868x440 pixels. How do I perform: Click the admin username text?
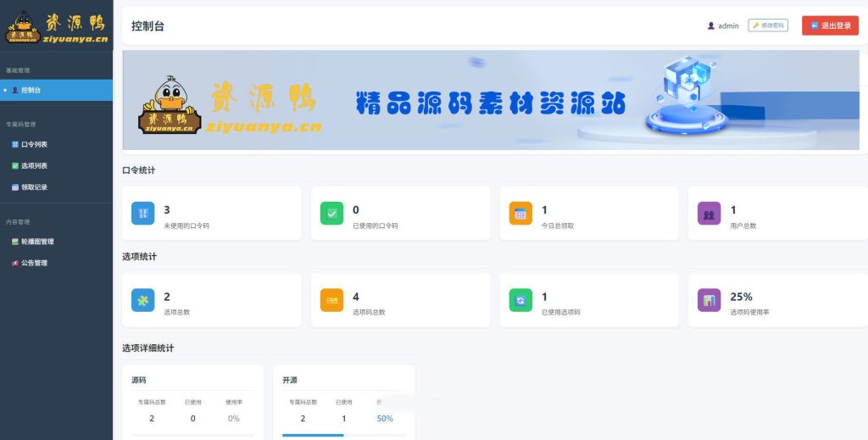tap(728, 25)
